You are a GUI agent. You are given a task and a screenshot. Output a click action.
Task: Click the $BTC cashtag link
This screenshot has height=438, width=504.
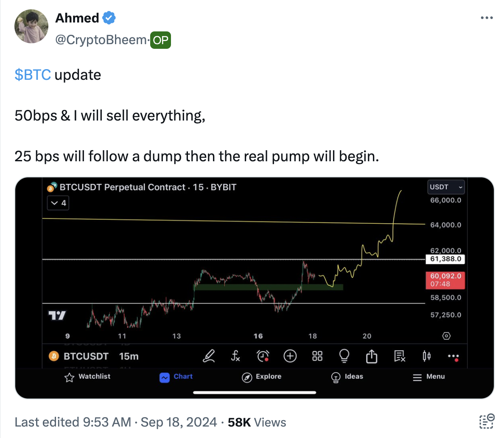[x=33, y=75]
